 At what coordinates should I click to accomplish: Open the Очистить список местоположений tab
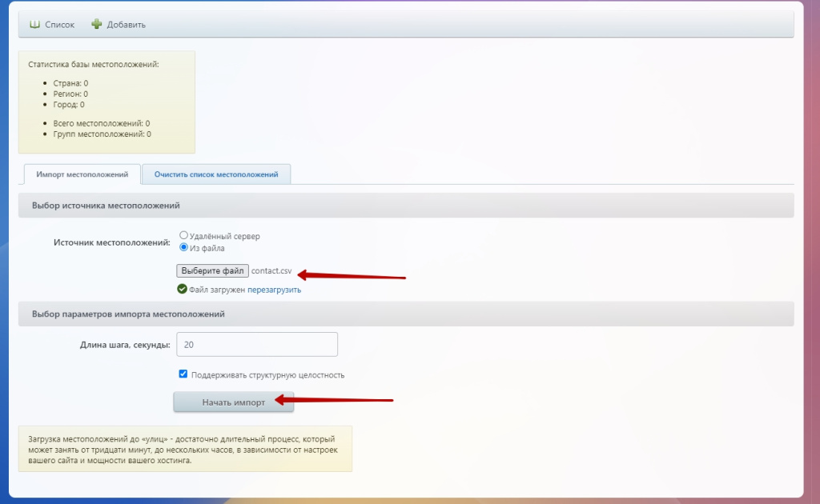216,174
